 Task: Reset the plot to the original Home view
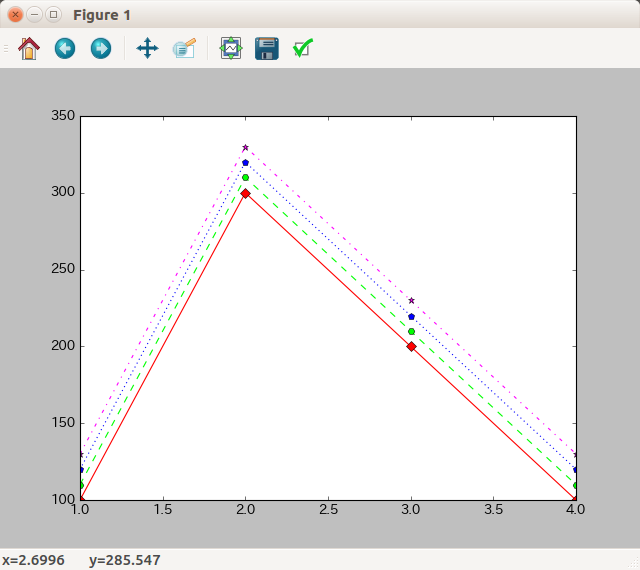pos(29,48)
